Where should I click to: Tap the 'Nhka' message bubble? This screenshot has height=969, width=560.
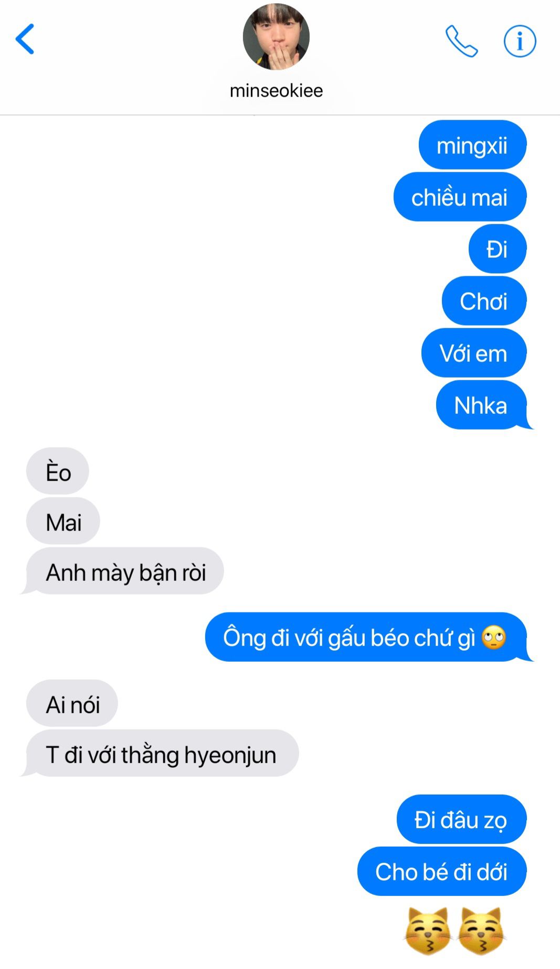482,405
